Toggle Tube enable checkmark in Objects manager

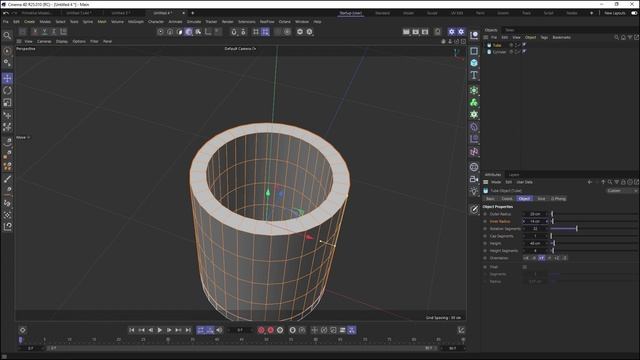tap(518, 45)
